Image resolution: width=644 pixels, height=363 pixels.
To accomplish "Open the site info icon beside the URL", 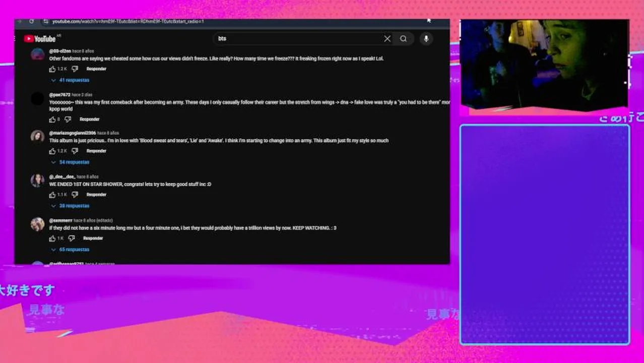I will click(x=45, y=21).
